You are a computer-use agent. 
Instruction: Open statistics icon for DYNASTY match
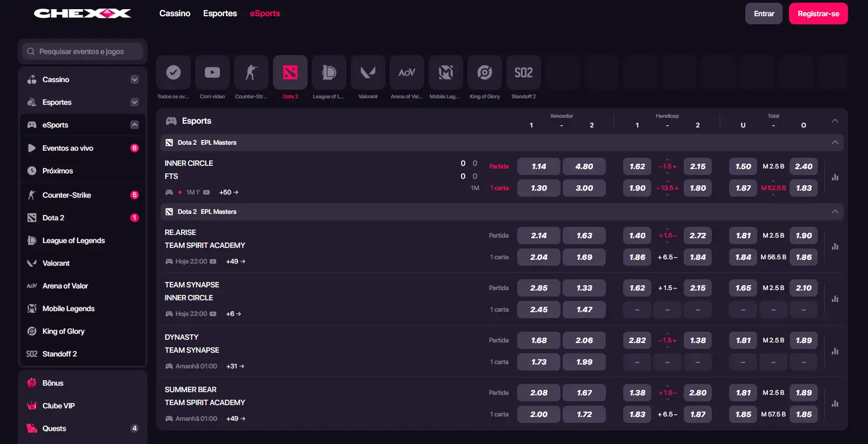coord(835,351)
